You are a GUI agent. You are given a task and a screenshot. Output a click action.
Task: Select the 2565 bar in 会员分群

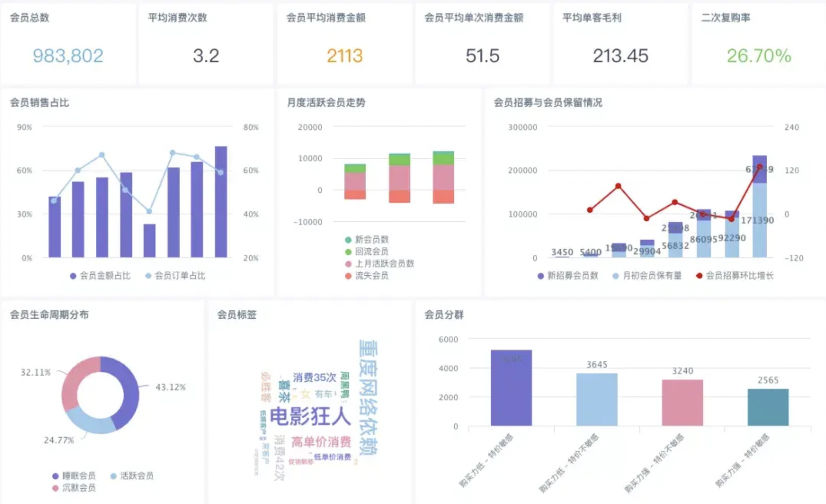tap(768, 407)
